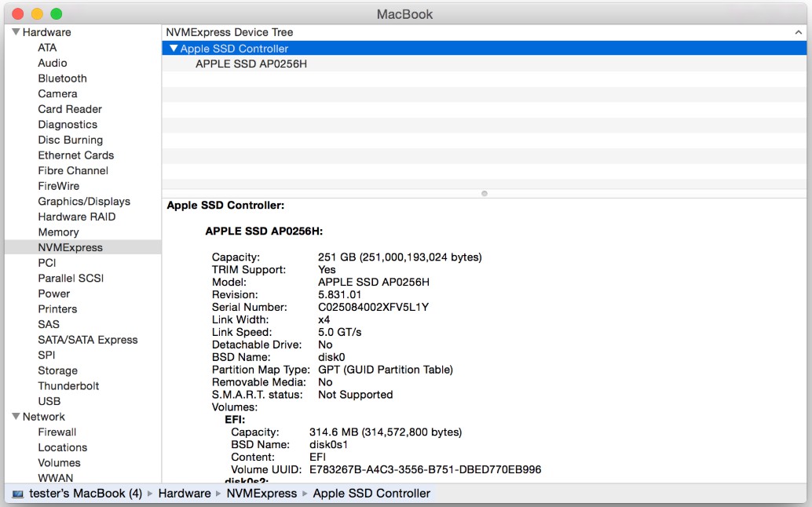Click Apple SSD Controller in the path bar

[371, 494]
